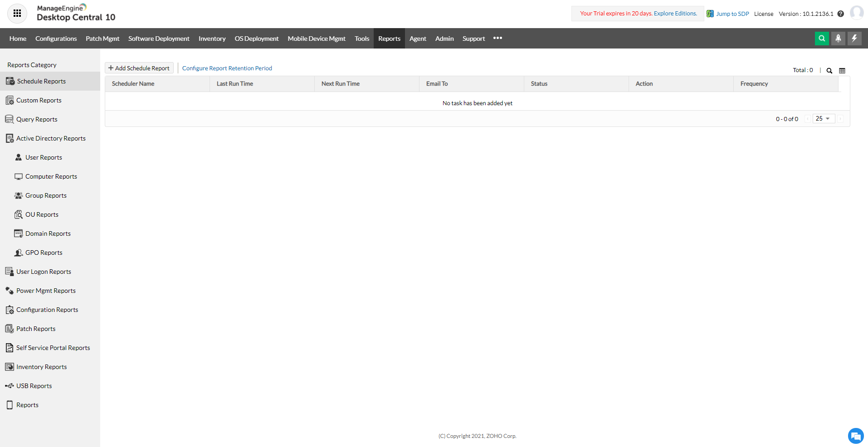Viewport: 868px width, 447px height.
Task: Click the Explore Editions trial link
Action: click(x=675, y=13)
